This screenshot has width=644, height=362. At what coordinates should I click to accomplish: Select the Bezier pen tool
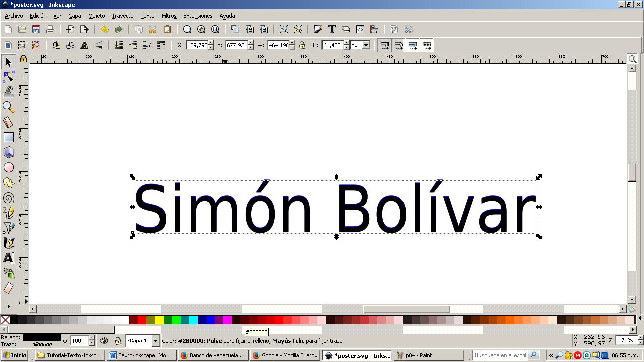8,228
